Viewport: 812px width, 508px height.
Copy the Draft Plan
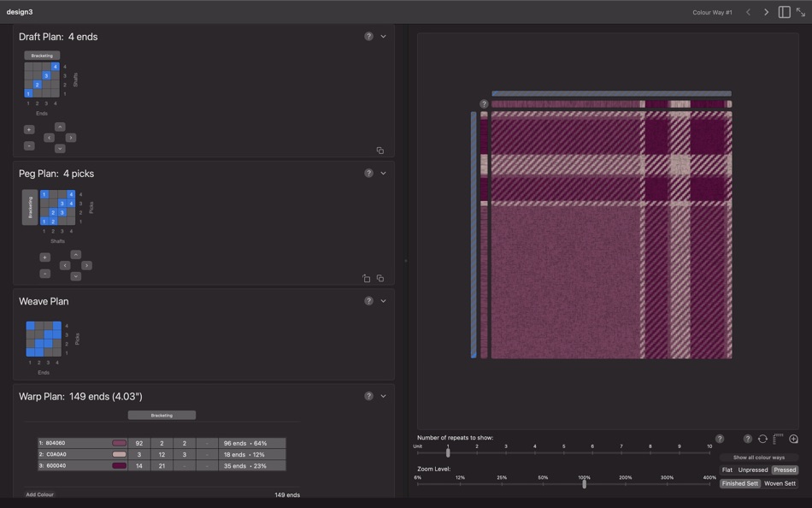point(380,151)
